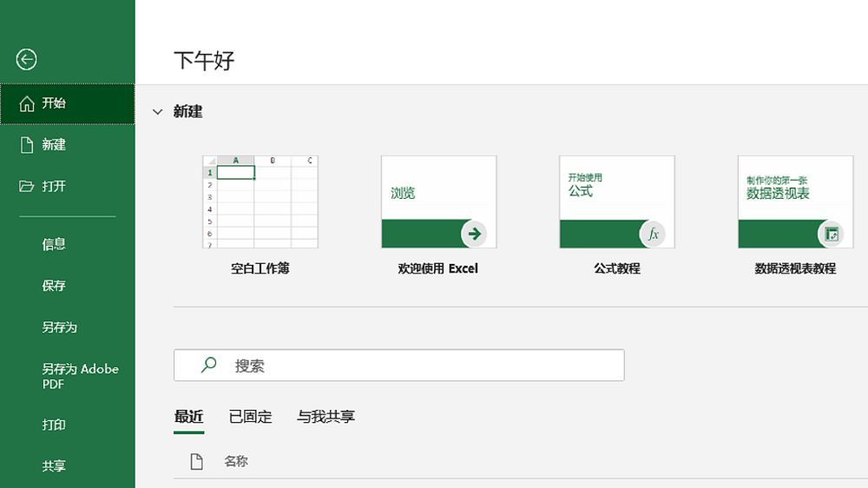
Task: Click the fx icon on 公式 template
Action: 653,234
